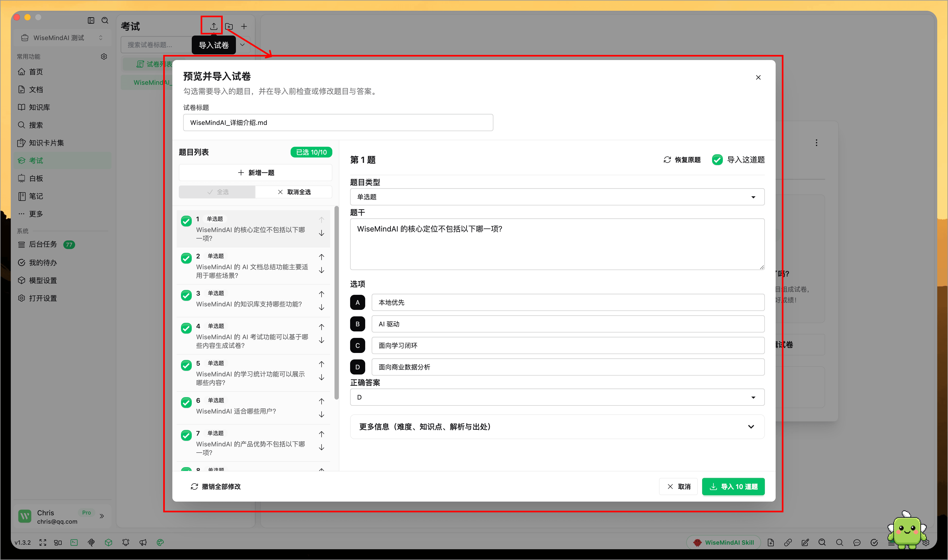Open the sidebar search magnifier icon
948x560 pixels.
(105, 20)
